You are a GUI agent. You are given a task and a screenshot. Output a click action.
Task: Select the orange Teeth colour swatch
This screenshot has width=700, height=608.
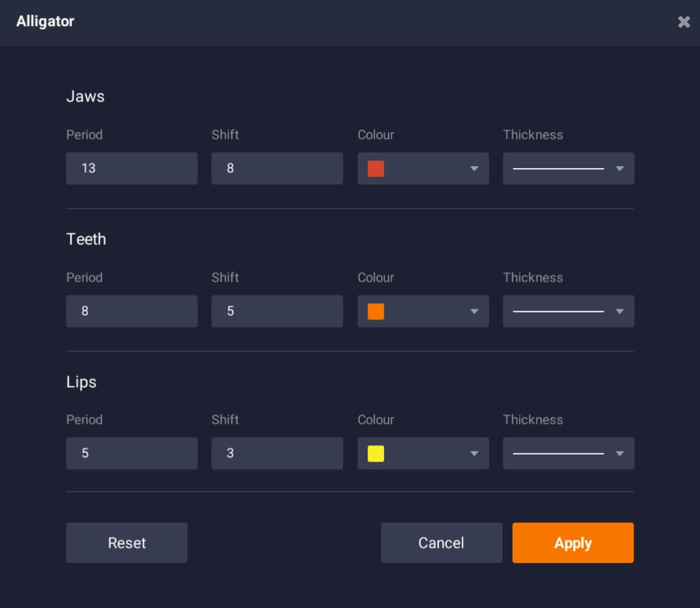tap(376, 311)
